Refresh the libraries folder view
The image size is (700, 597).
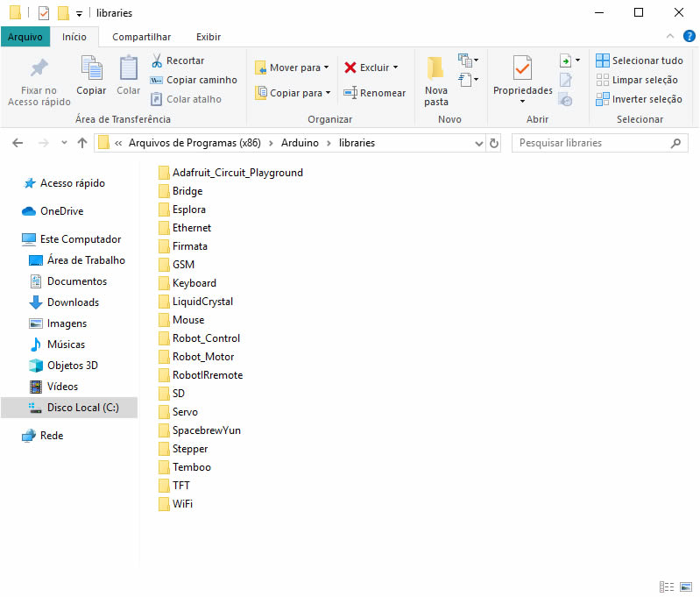click(494, 143)
